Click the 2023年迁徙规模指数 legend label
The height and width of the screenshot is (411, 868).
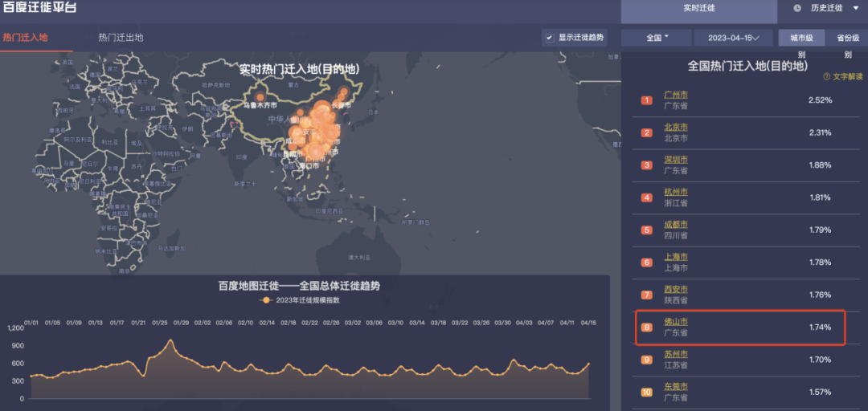point(307,300)
